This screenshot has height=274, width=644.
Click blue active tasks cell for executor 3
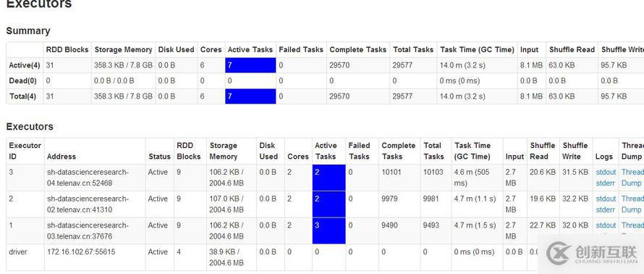329,178
